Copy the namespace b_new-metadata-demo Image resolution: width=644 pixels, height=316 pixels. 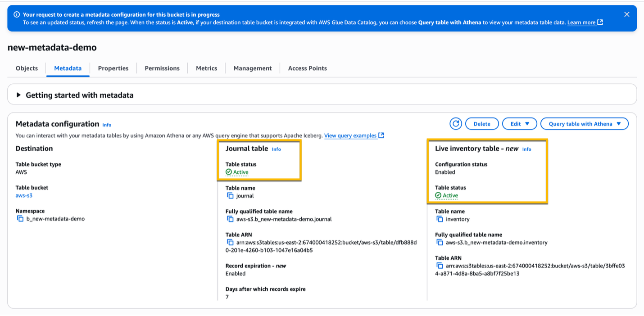[x=20, y=219]
